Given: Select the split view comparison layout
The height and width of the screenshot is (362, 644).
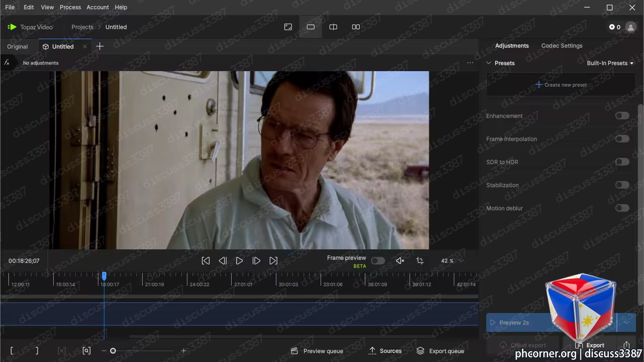Looking at the screenshot, I should click(333, 27).
